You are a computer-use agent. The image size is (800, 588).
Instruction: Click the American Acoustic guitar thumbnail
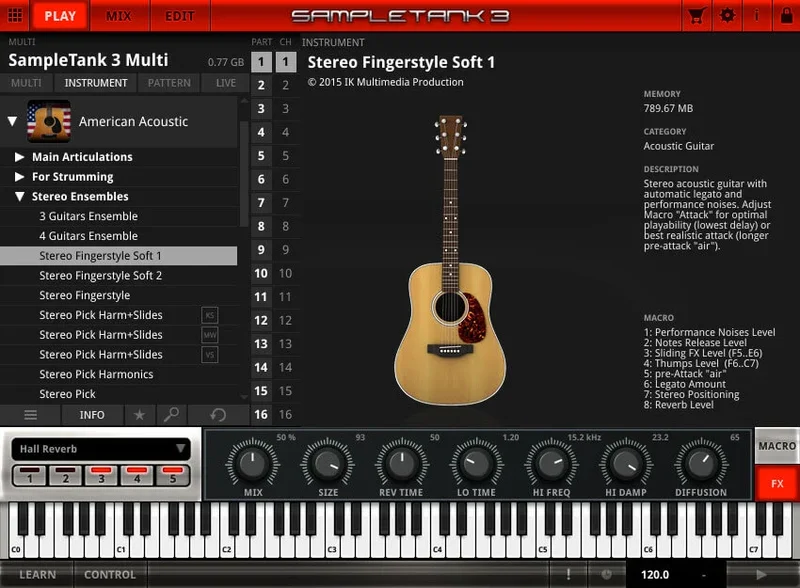49,121
